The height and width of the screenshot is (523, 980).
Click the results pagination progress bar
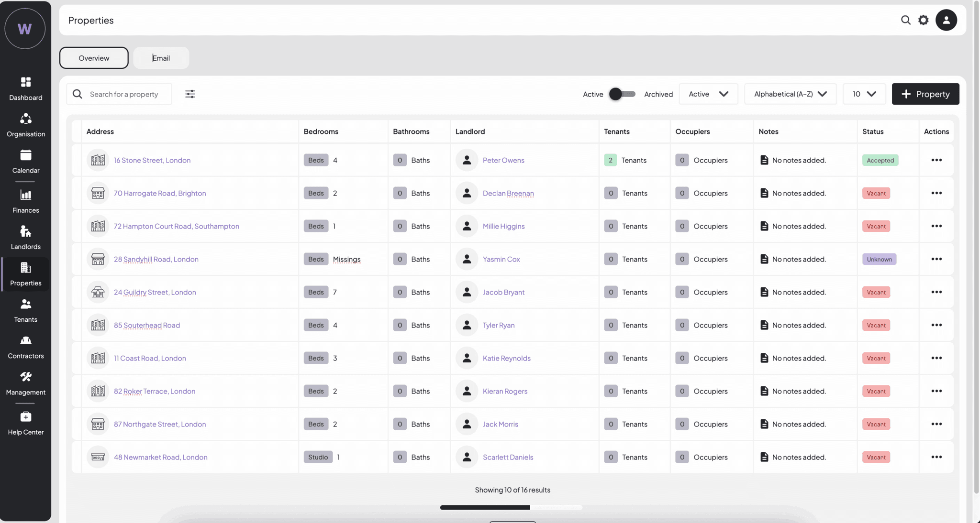[x=511, y=507]
